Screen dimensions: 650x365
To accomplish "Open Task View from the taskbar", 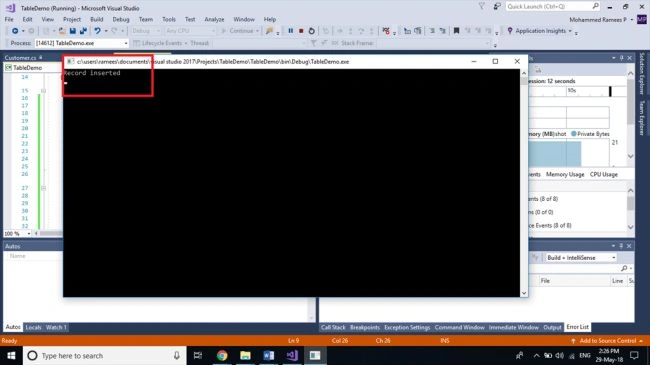I will [198, 355].
